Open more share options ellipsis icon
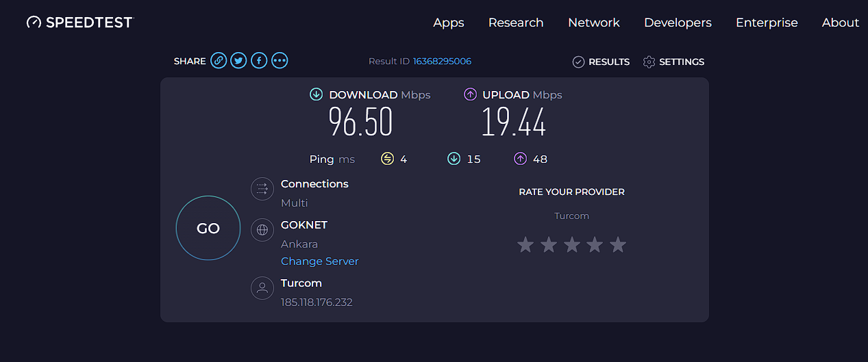The image size is (868, 362). click(x=280, y=61)
